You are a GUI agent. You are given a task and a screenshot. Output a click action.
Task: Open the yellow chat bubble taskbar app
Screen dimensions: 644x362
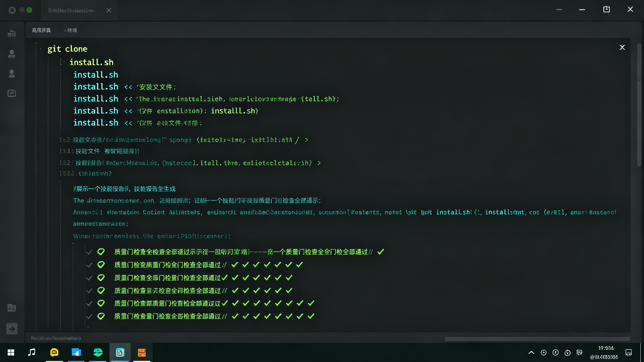(x=54, y=352)
